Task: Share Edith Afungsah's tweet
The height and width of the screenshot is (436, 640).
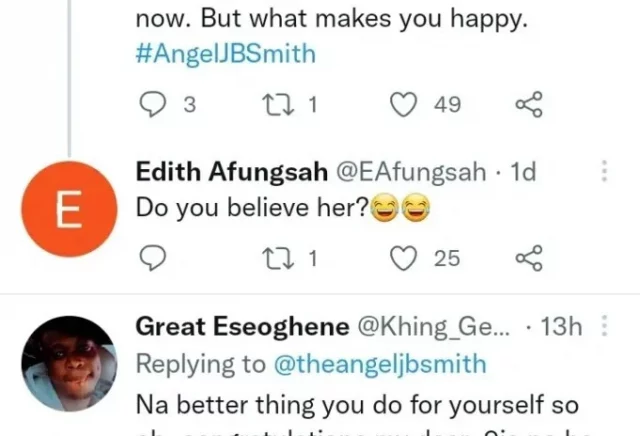Action: click(x=529, y=258)
